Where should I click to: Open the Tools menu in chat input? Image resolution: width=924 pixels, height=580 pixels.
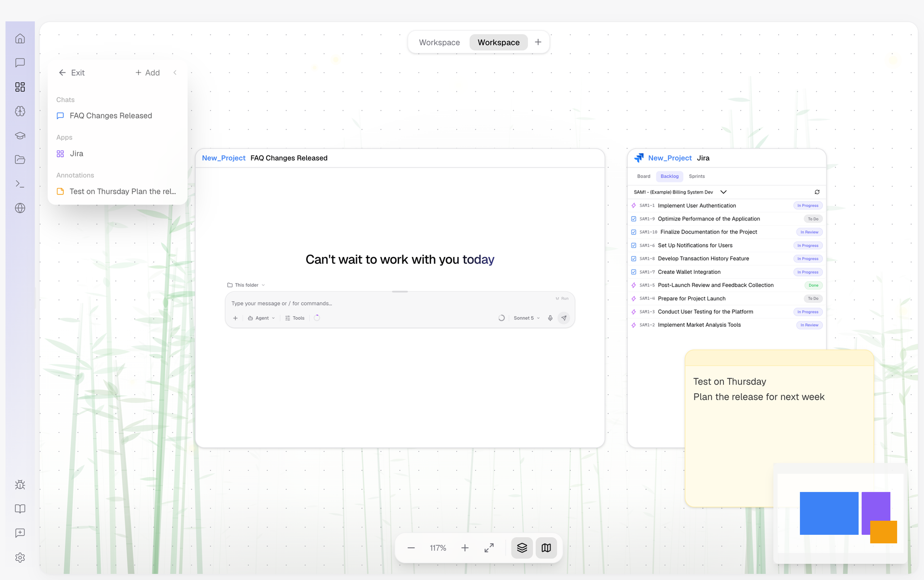[295, 318]
